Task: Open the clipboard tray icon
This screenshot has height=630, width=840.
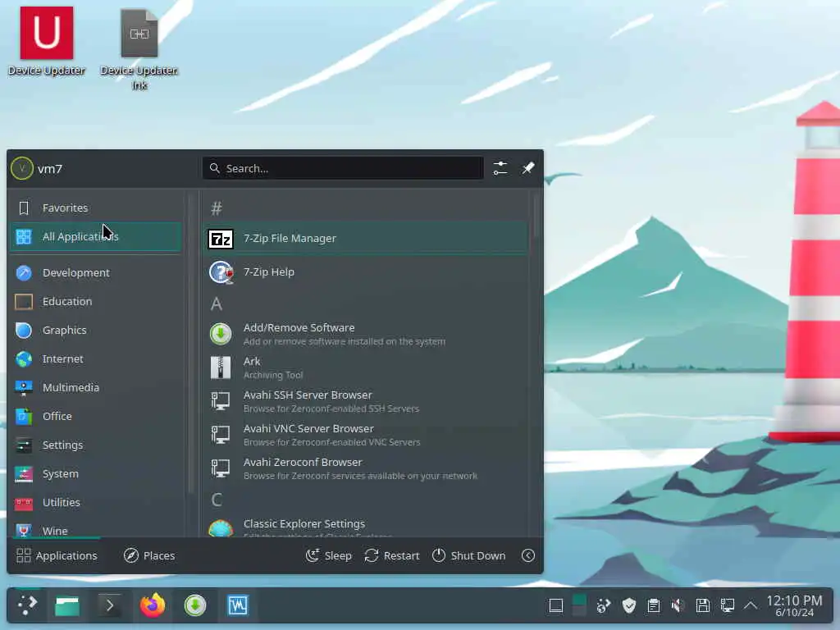Action: [x=654, y=606]
